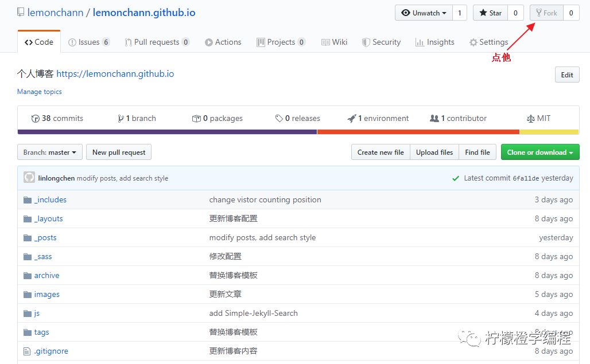590x364 pixels.
Task: Click the folder icon for js
Action: click(x=28, y=314)
